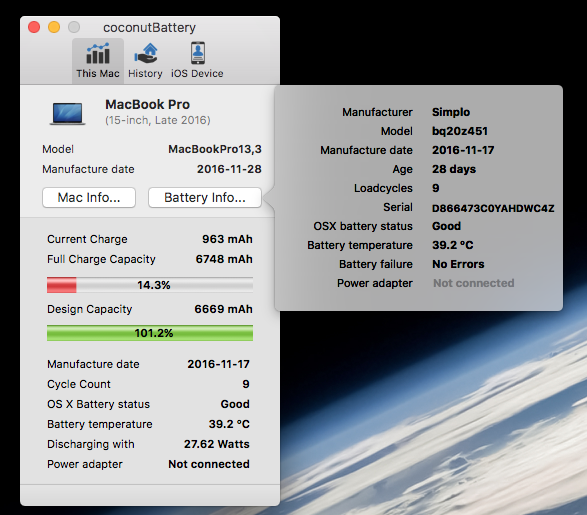Click the (15-inch, Late 2016) subtitle

pos(158,120)
